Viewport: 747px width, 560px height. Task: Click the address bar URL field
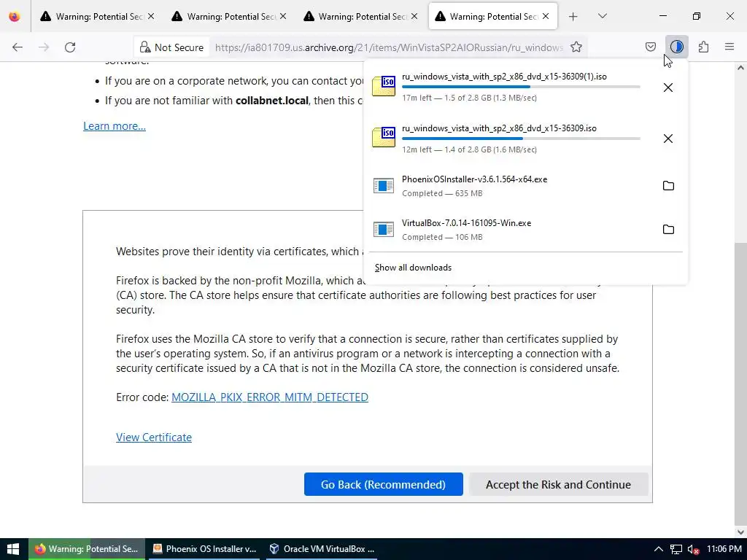click(x=389, y=47)
